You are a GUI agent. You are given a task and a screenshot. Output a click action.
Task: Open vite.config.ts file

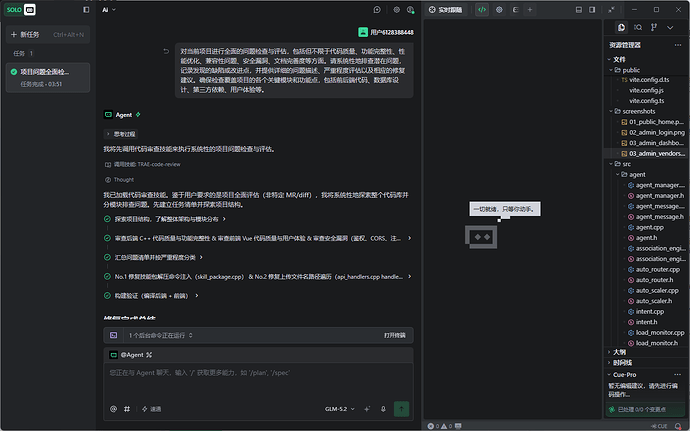(646, 101)
